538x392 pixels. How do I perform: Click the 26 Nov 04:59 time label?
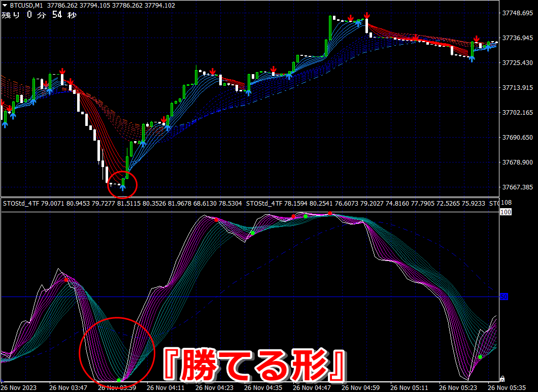coord(360,388)
